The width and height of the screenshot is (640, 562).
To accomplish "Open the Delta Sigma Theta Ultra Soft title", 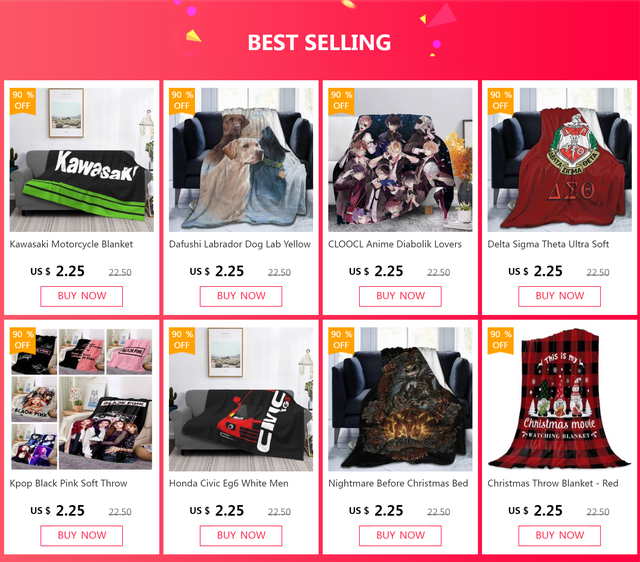I will click(x=548, y=244).
